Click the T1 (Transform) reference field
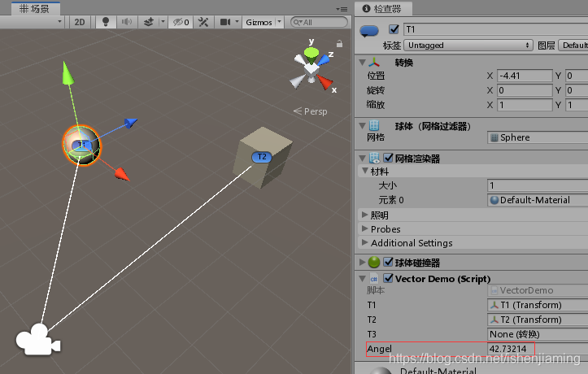 538,305
